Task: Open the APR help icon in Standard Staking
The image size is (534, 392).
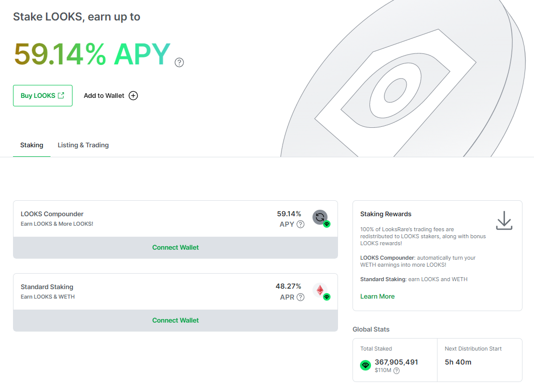Action: (x=300, y=297)
